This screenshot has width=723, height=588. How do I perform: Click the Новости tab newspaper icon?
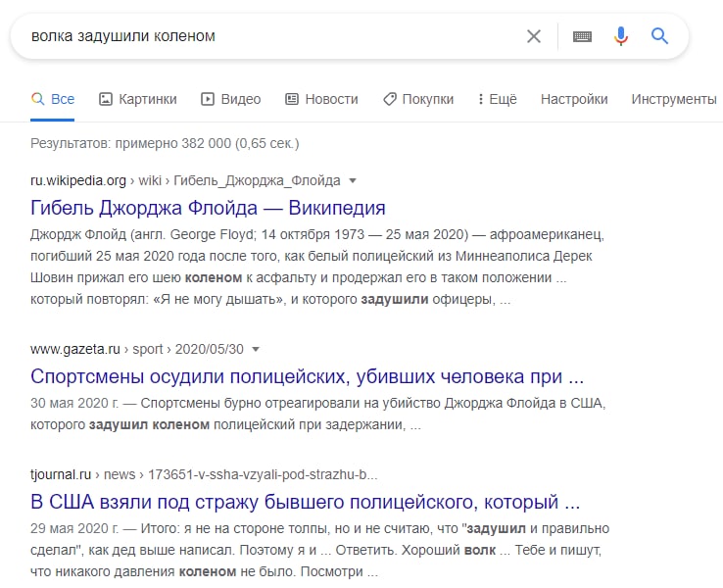click(x=292, y=99)
